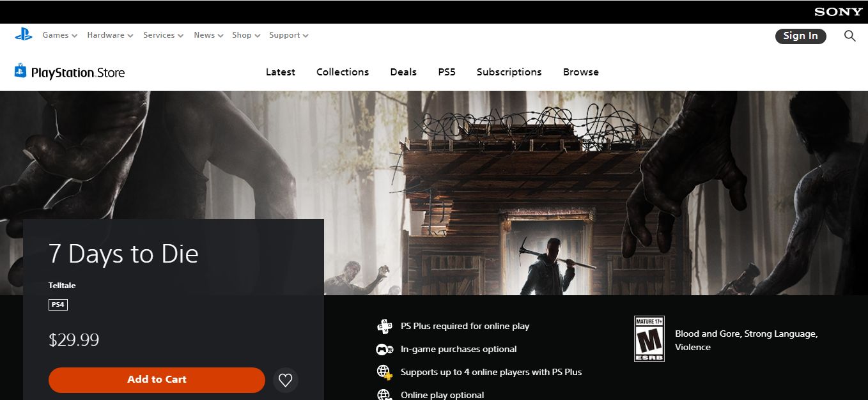868x400 pixels.
Task: Open the Latest store tab
Action: pyautogui.click(x=281, y=72)
